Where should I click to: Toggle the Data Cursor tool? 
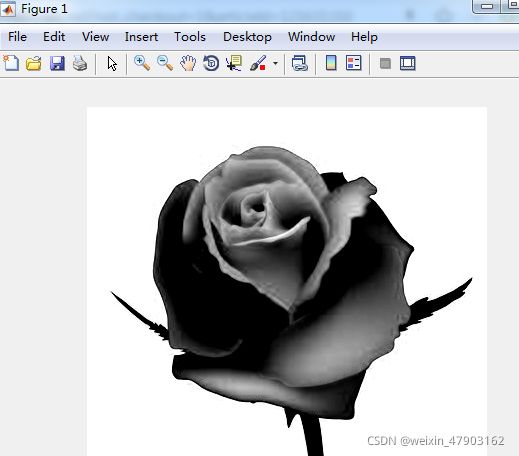pos(234,63)
